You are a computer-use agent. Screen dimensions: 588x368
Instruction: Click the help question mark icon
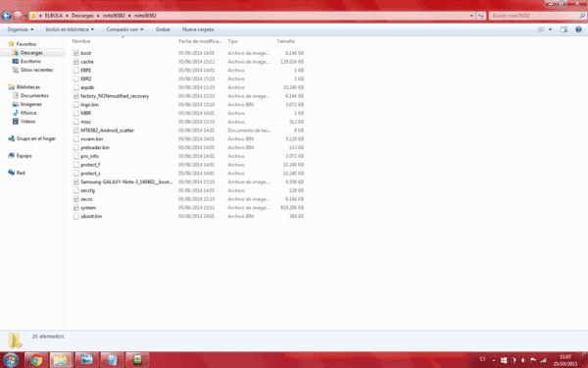pyautogui.click(x=578, y=29)
